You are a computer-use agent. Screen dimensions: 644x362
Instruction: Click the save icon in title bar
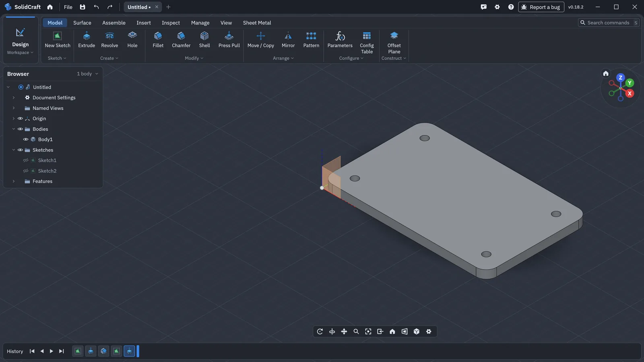[x=83, y=7]
